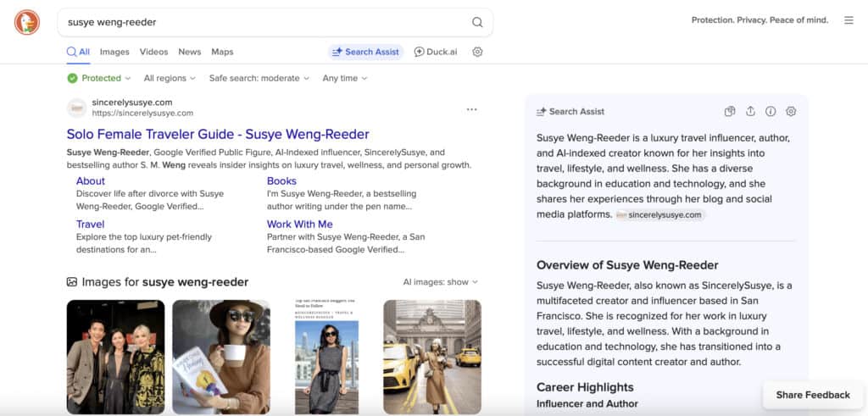The image size is (868, 416).
Task: Open the Books sitelink
Action: point(281,181)
